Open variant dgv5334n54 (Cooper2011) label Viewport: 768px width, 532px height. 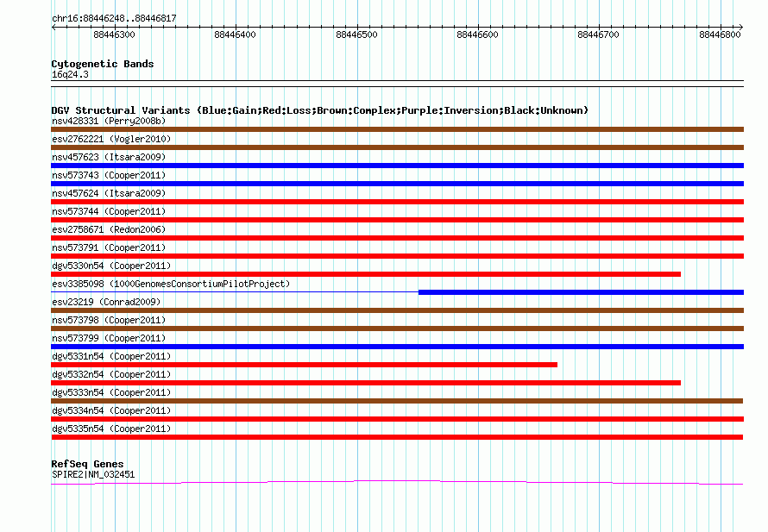[x=111, y=410]
